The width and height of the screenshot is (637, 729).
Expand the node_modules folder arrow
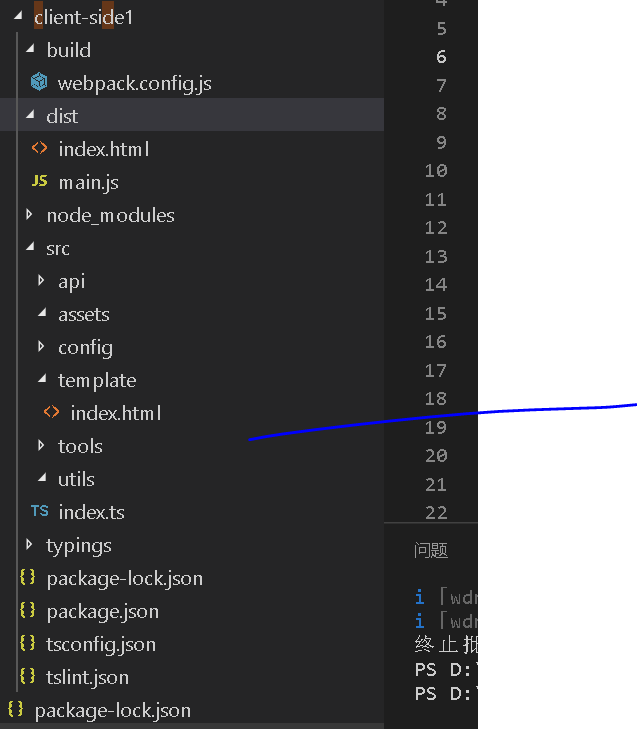tap(29, 214)
